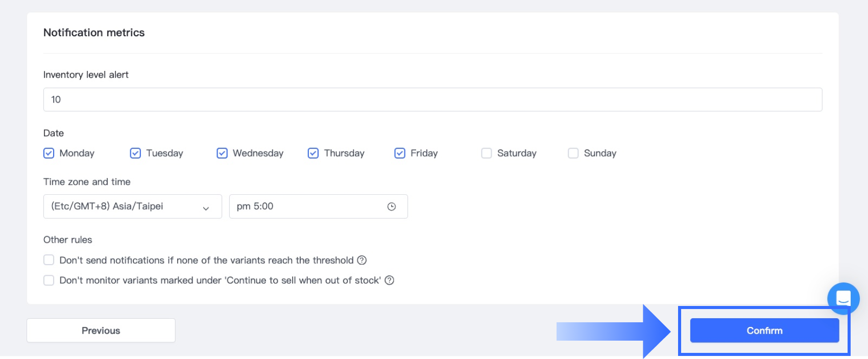Image resolution: width=868 pixels, height=359 pixels.
Task: Uncheck the Thursday checkbox
Action: [x=313, y=153]
